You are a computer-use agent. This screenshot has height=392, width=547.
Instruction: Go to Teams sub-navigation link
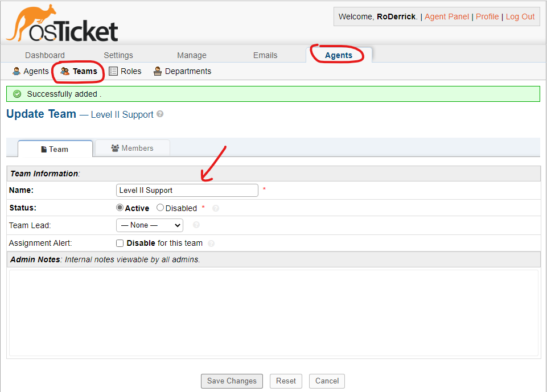tap(79, 71)
